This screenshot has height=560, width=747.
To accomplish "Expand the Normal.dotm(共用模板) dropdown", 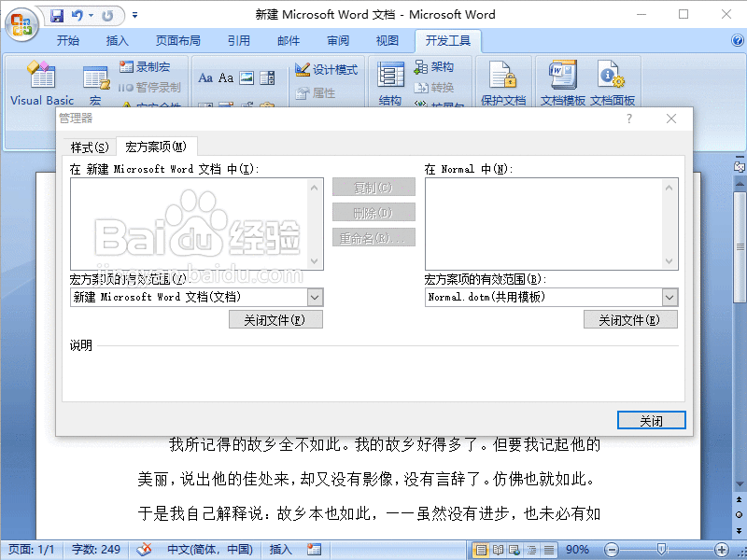I will click(x=669, y=298).
